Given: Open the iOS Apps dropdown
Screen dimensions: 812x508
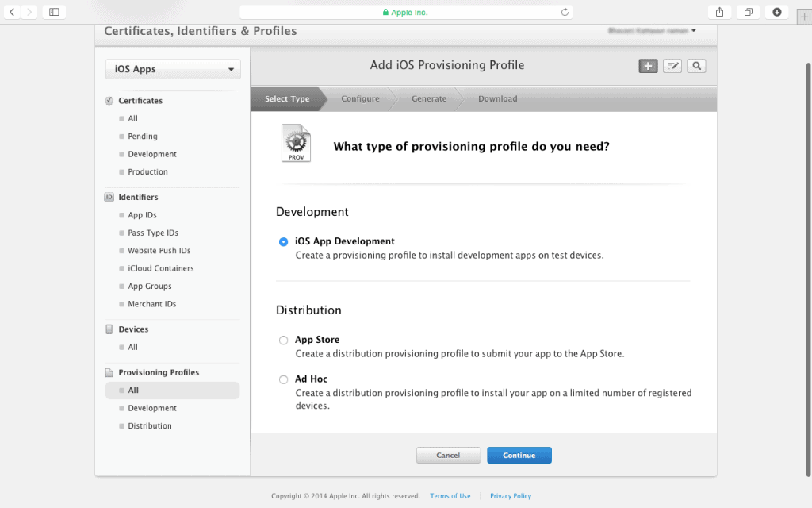Looking at the screenshot, I should (x=173, y=69).
